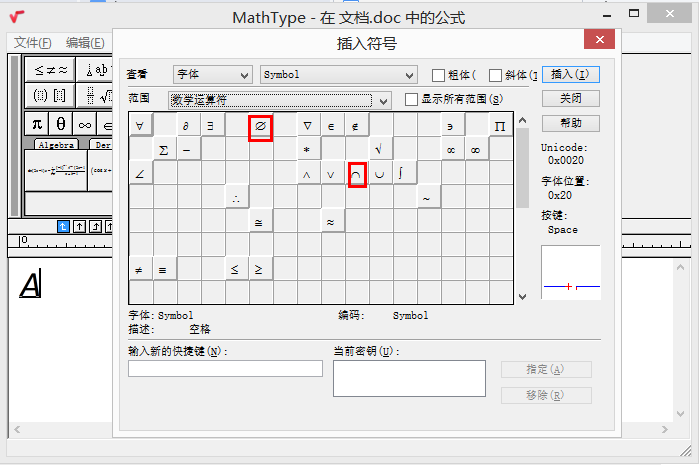Click the 插入(I) insert button
The width and height of the screenshot is (699, 465).
coord(571,74)
